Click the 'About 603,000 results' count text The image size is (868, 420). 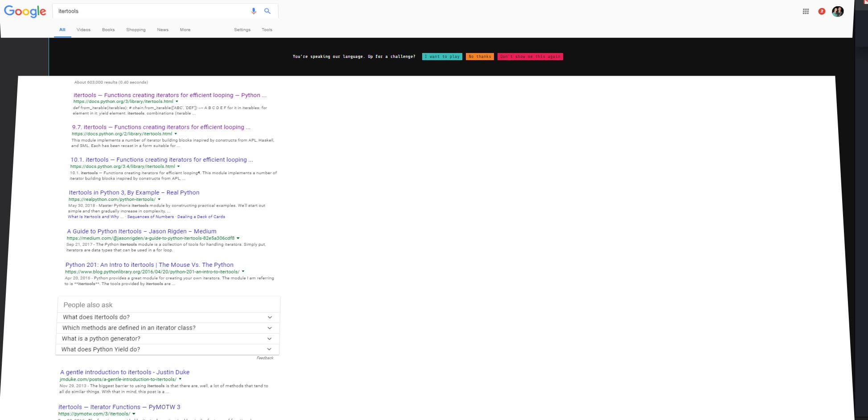[x=111, y=82]
